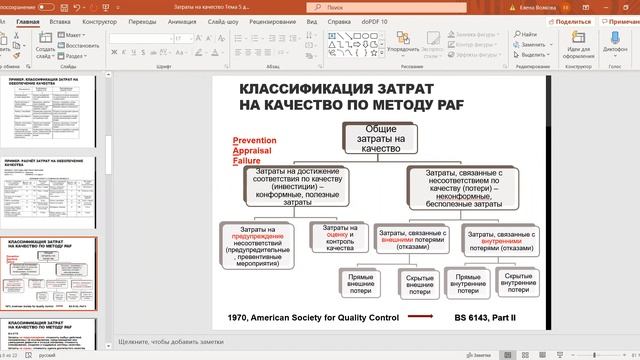Switch to the Конструктор tab
This screenshot has height=360, width=640.
pyautogui.click(x=99, y=22)
